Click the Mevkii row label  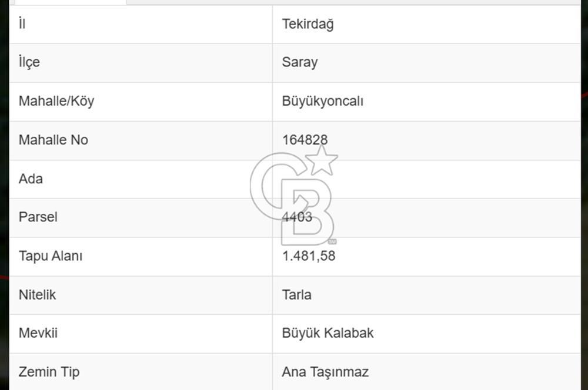coord(38,333)
